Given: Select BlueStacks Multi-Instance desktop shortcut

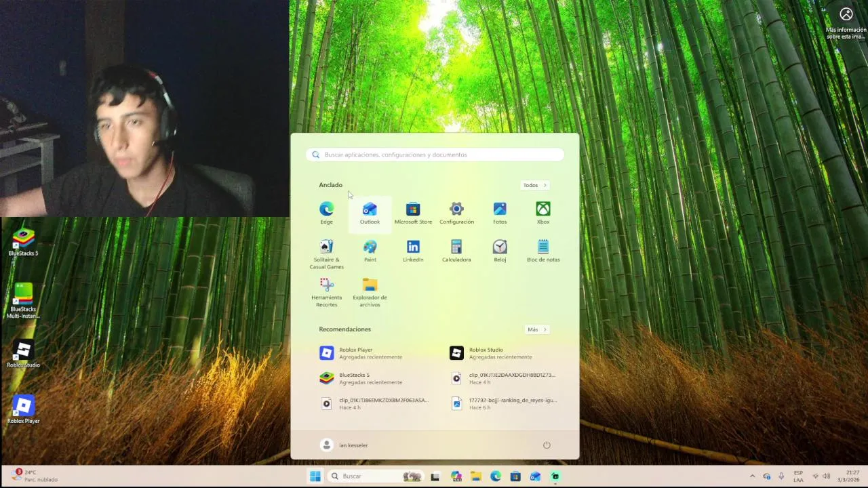Looking at the screenshot, I should pos(23,301).
